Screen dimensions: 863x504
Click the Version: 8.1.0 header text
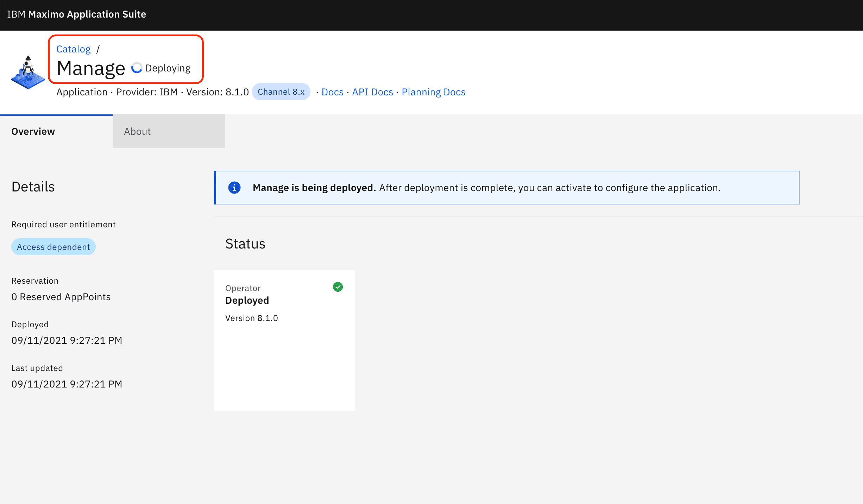click(x=218, y=92)
